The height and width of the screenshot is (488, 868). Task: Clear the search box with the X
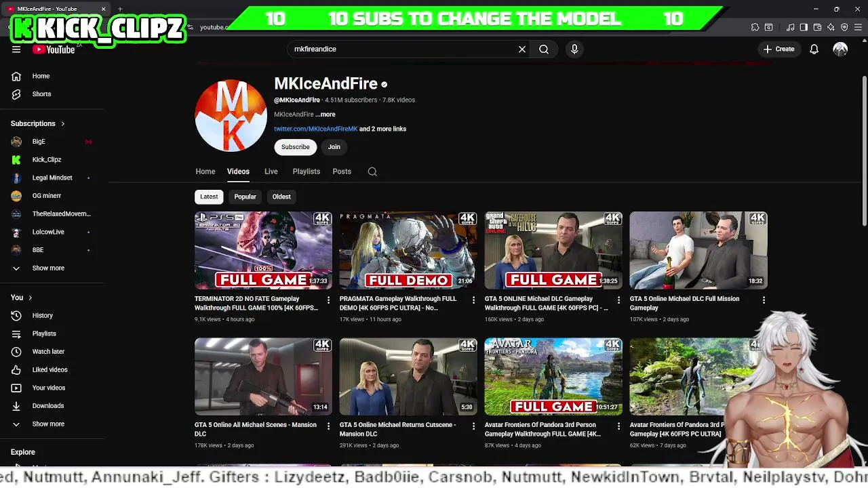click(x=522, y=49)
